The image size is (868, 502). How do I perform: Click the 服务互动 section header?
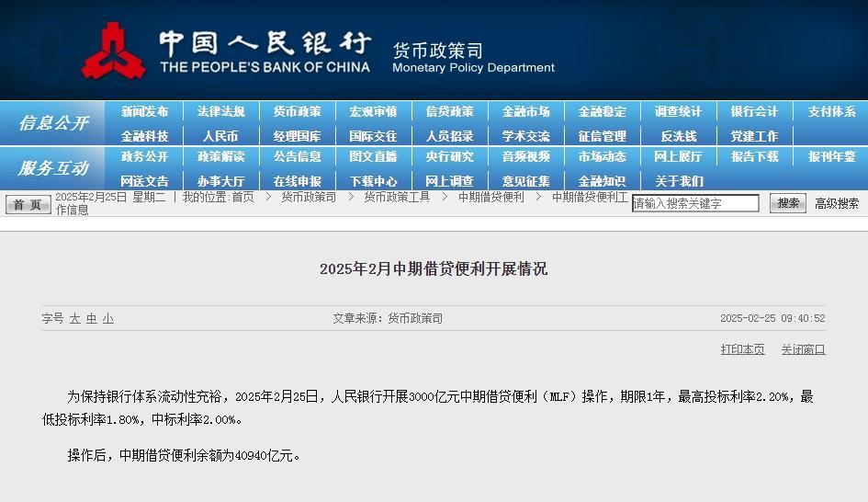(53, 168)
